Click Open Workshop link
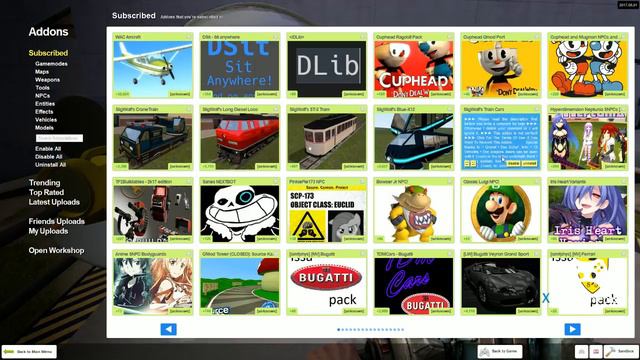 [x=56, y=250]
